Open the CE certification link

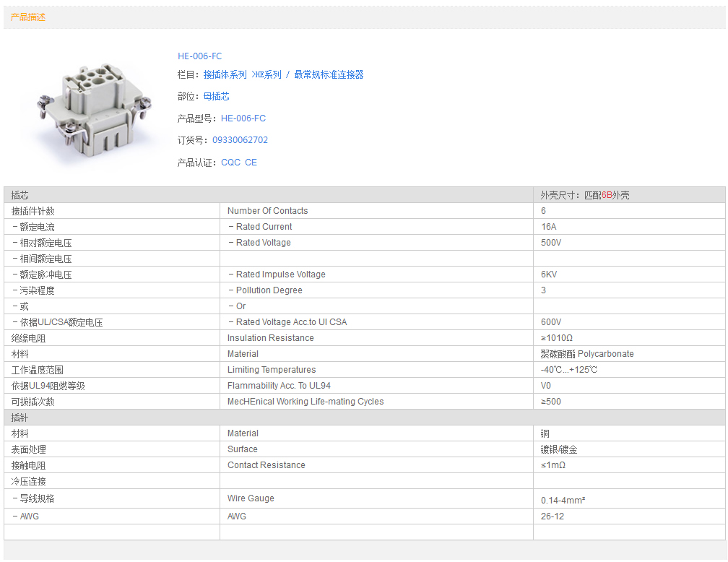(251, 163)
